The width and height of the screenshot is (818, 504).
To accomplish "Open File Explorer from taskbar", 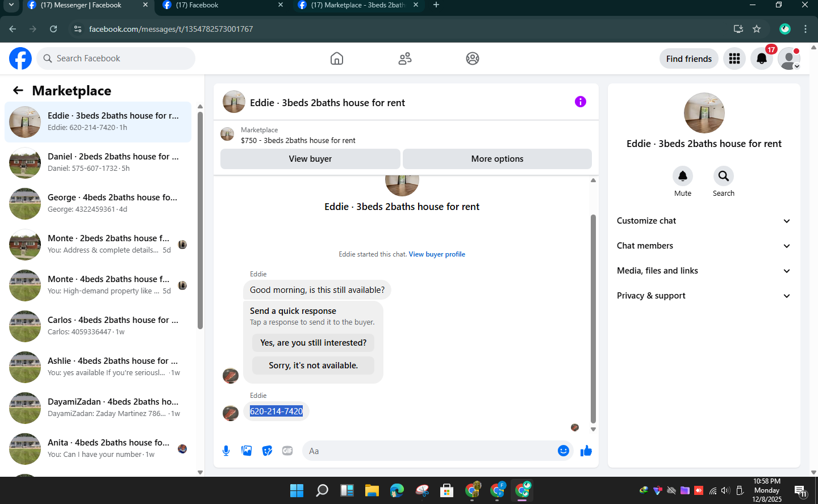I will click(x=372, y=490).
